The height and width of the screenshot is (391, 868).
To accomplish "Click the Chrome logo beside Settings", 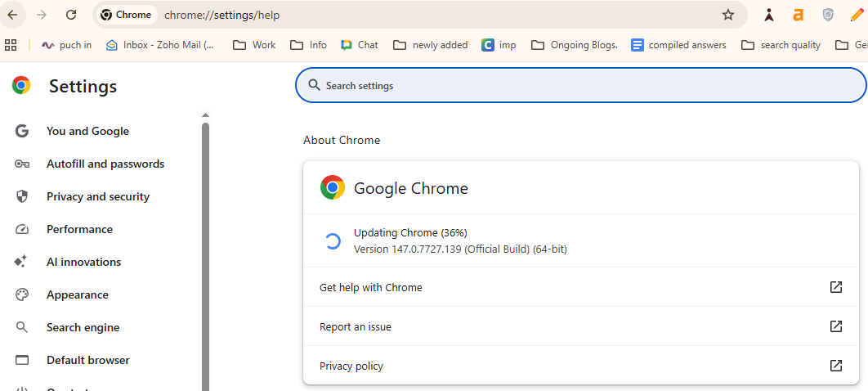I will pos(21,85).
